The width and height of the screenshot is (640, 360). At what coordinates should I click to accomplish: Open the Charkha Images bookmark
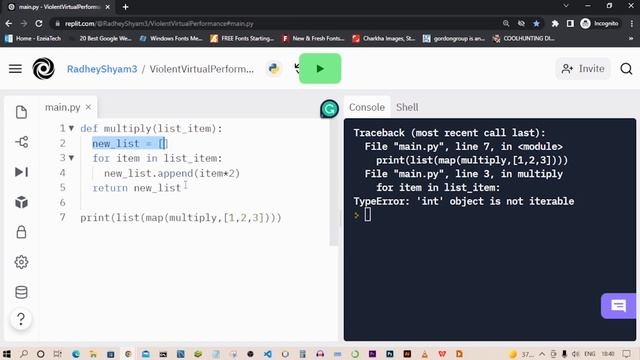(384, 38)
